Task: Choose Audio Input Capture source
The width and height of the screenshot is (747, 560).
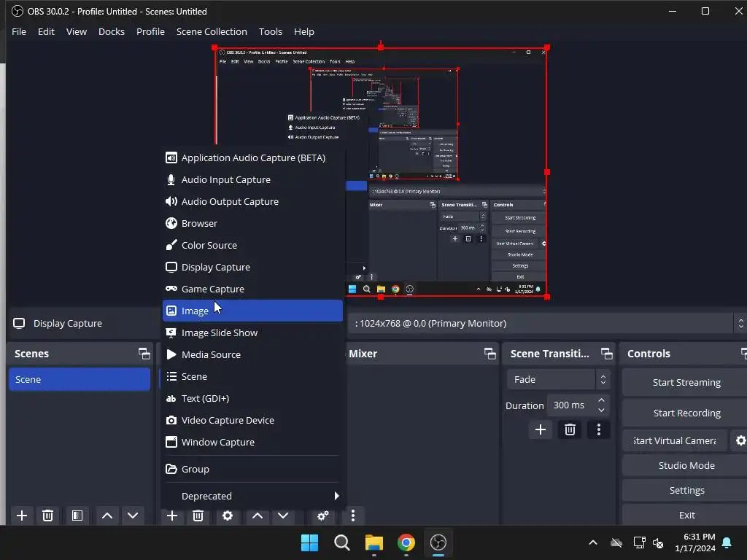Action: (x=252, y=179)
